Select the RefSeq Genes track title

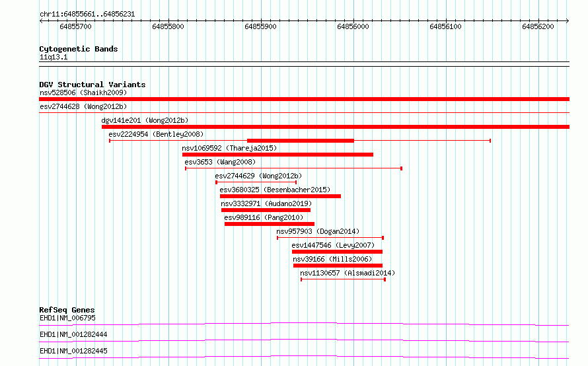67,310
